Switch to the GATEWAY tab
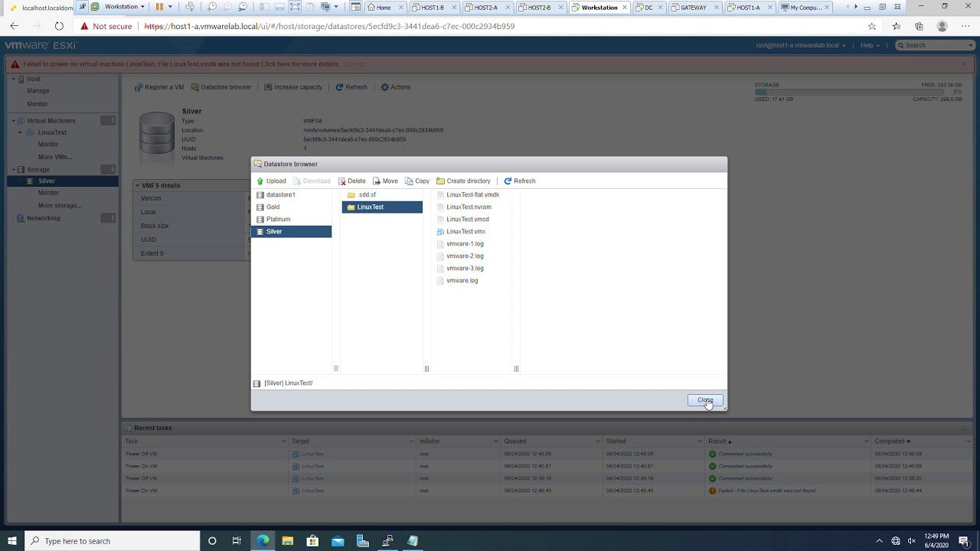The height and width of the screenshot is (551, 980). (x=694, y=8)
